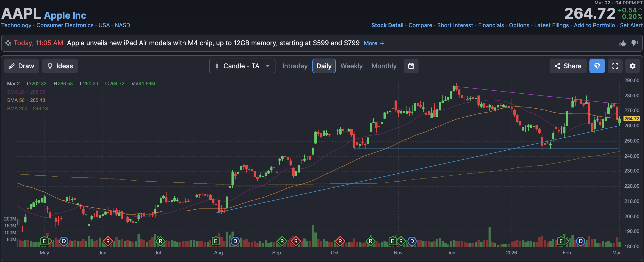Image resolution: width=644 pixels, height=262 pixels.
Task: Enter fullscreen chart mode
Action: click(615, 66)
